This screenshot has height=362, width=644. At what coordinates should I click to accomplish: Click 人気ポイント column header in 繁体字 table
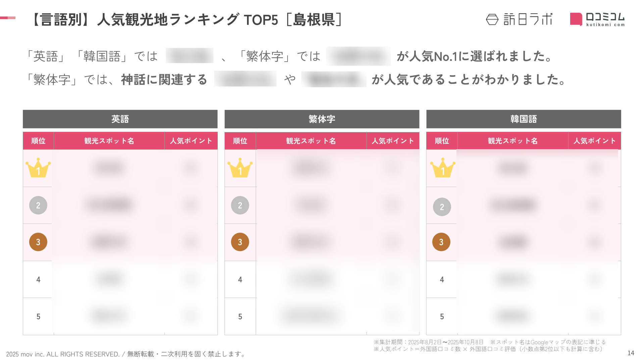click(x=393, y=141)
